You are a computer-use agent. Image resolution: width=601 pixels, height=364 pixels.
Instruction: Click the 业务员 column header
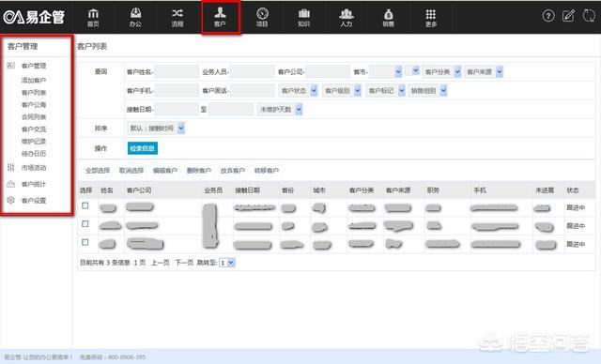pyautogui.click(x=213, y=190)
